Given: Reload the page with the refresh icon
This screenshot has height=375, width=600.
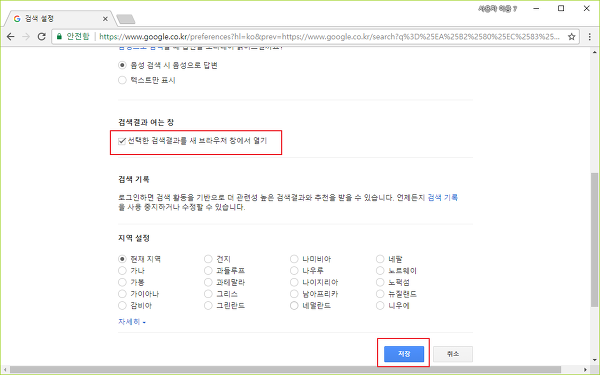Looking at the screenshot, I should click(41, 37).
